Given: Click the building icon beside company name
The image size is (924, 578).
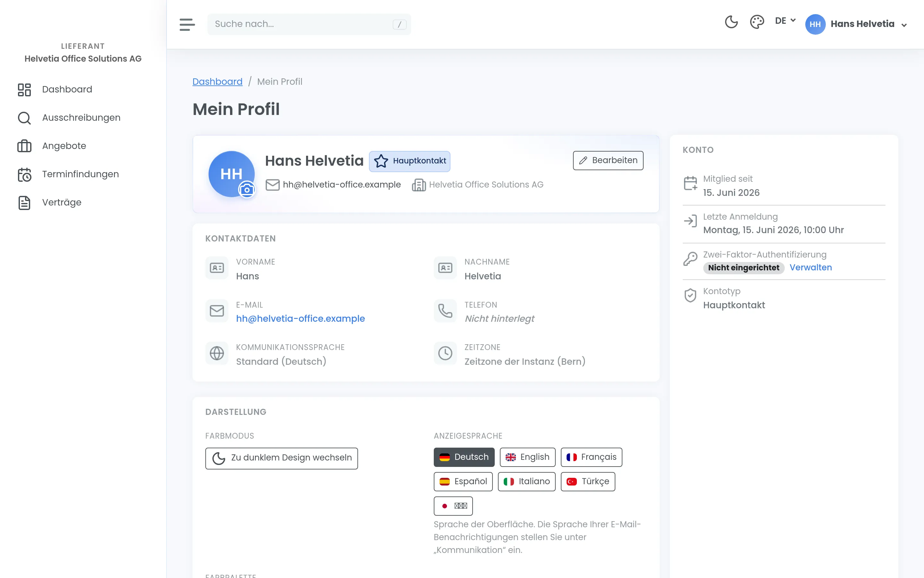Looking at the screenshot, I should 419,185.
